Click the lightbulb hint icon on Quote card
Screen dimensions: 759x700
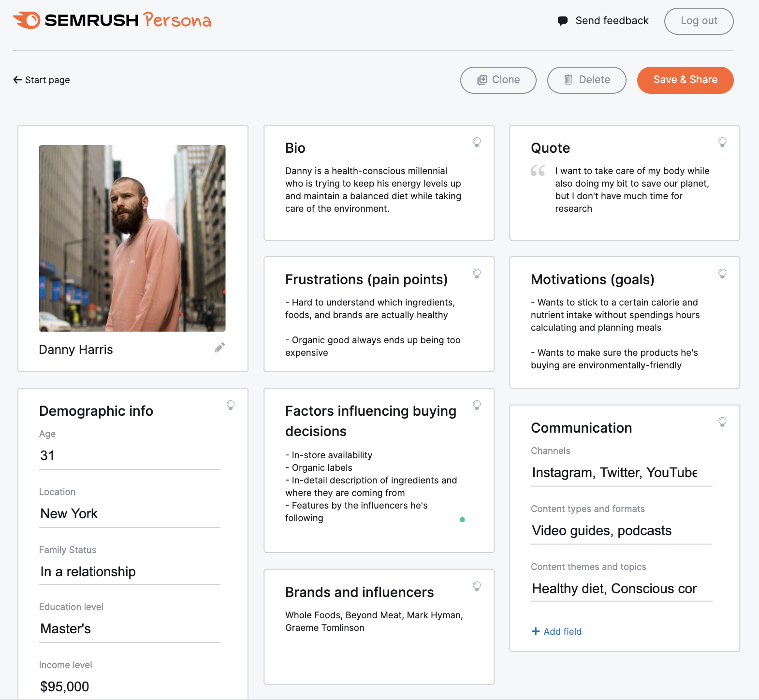tap(722, 142)
